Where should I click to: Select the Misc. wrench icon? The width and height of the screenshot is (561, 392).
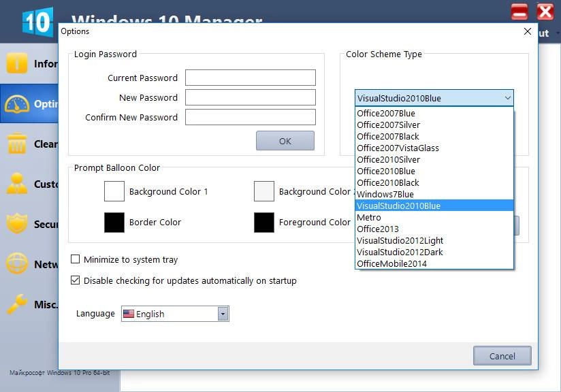point(17,304)
